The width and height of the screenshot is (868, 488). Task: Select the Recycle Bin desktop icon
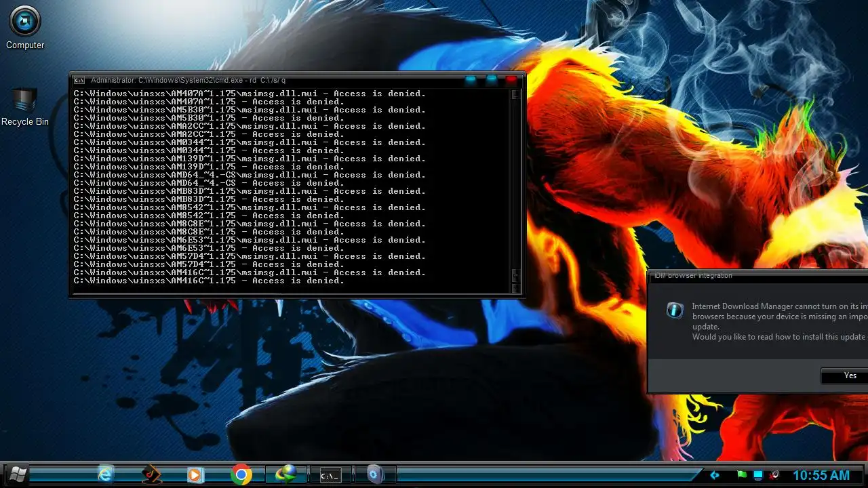tap(25, 107)
